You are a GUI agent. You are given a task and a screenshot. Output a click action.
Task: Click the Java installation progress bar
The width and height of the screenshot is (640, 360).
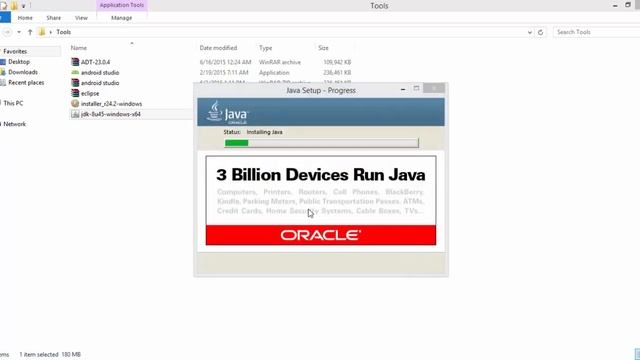click(x=322, y=143)
